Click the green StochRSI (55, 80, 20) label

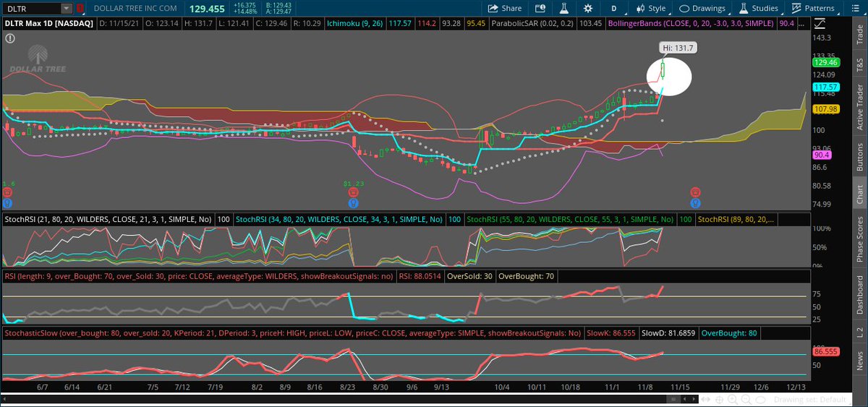pyautogui.click(x=571, y=218)
